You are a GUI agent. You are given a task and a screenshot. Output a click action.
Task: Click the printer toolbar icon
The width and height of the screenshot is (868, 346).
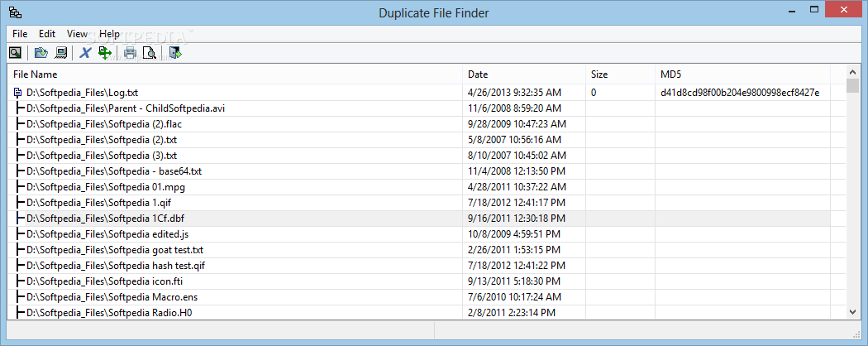(x=130, y=53)
